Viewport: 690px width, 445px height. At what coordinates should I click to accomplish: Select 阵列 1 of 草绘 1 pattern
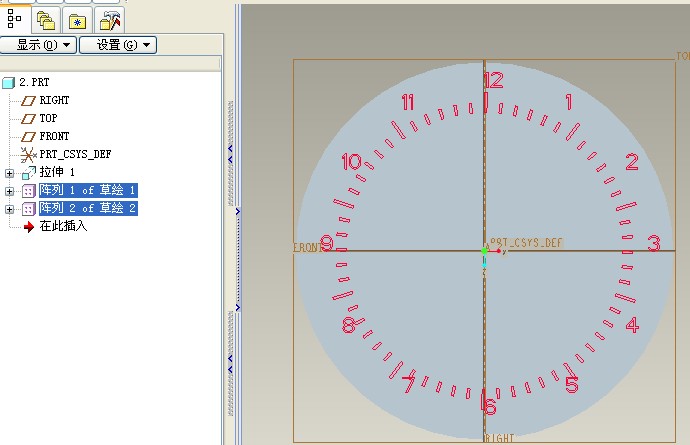88,190
